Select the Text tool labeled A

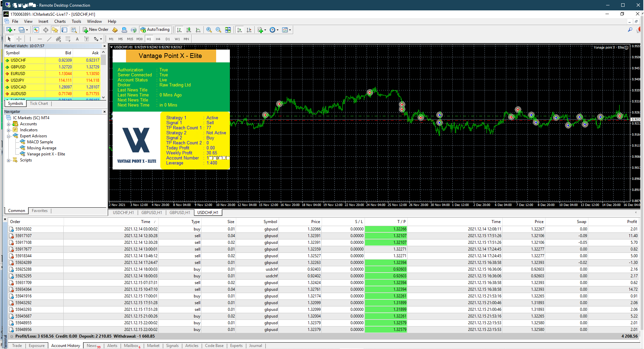click(x=77, y=39)
